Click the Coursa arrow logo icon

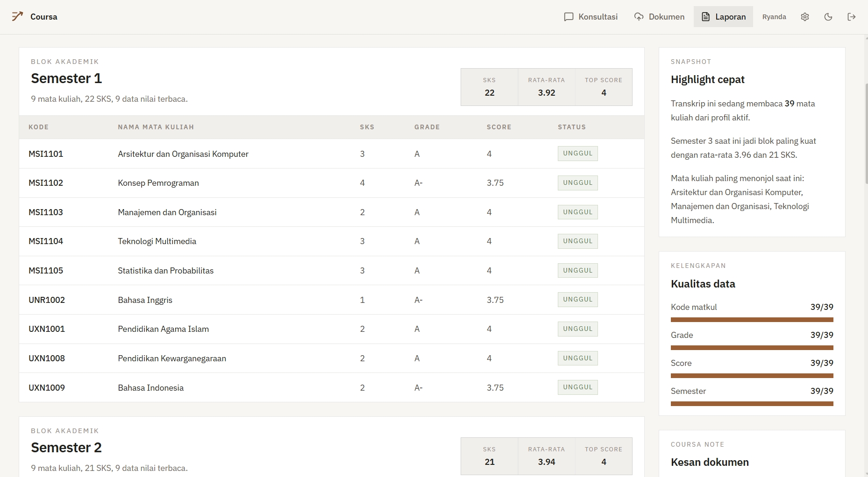click(x=17, y=16)
